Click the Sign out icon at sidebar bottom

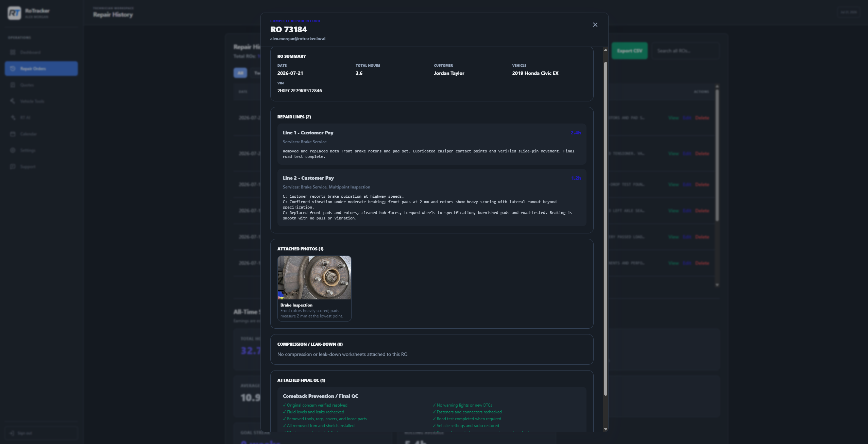12,433
